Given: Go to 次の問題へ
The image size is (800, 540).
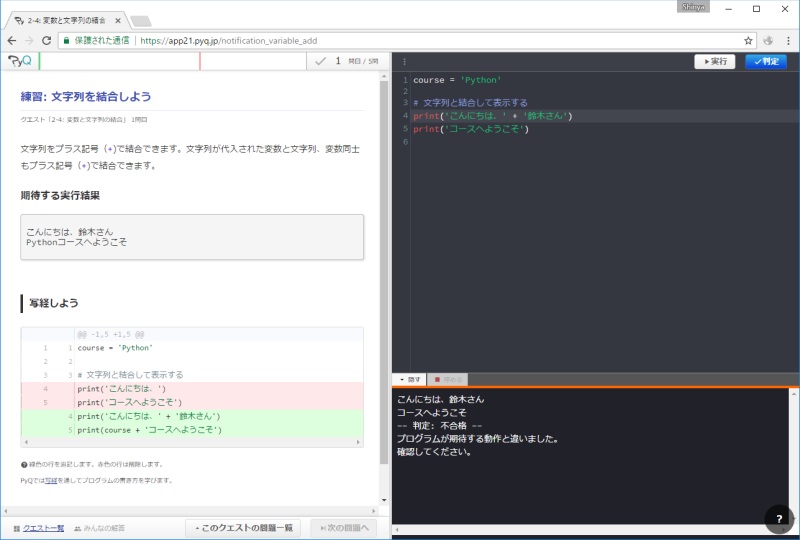Looking at the screenshot, I should point(344,528).
